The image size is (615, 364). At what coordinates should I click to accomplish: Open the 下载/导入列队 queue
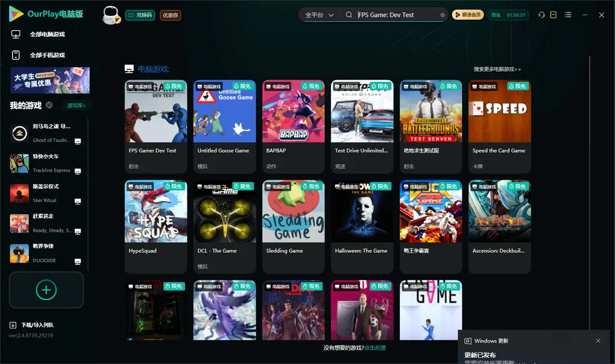[38, 325]
